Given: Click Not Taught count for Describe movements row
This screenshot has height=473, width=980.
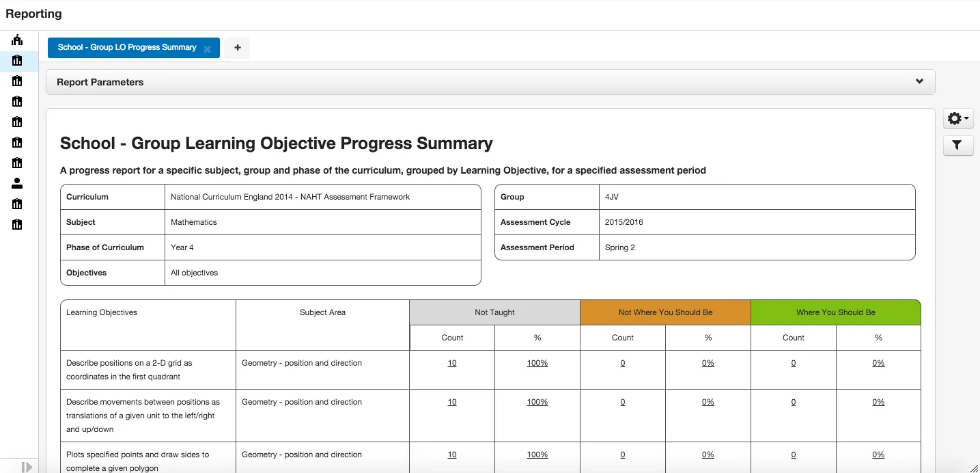Looking at the screenshot, I should point(452,402).
